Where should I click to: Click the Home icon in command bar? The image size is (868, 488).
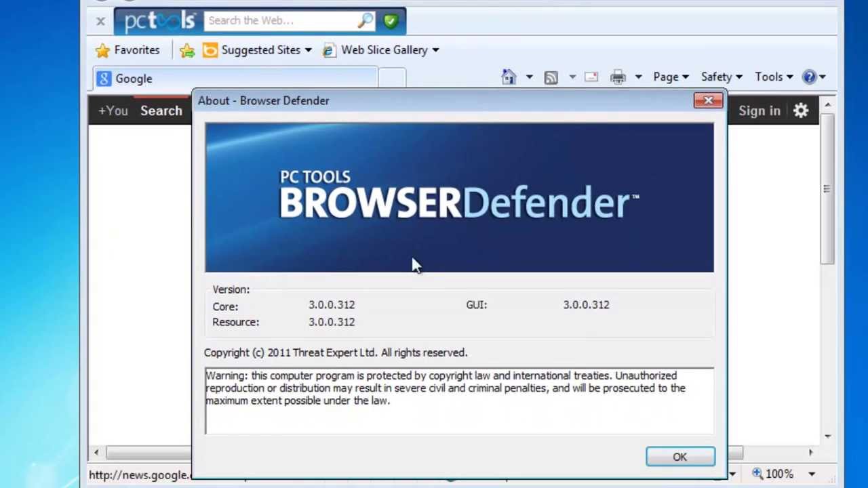(509, 77)
